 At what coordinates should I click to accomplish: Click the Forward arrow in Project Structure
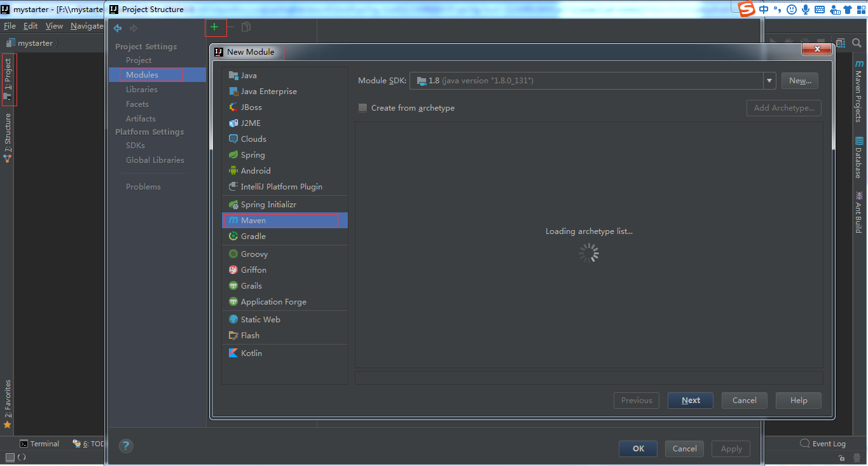pos(134,28)
